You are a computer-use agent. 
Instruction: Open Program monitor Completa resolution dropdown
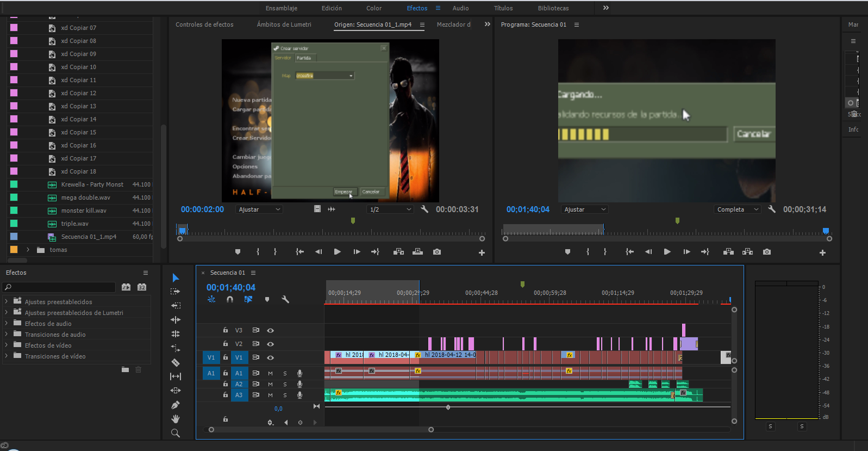coord(738,209)
